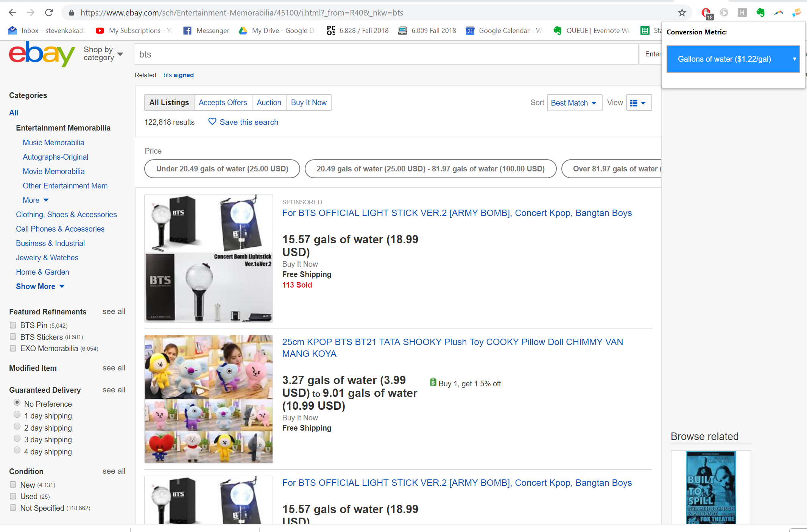Bookmark this page with the star icon

coord(682,12)
